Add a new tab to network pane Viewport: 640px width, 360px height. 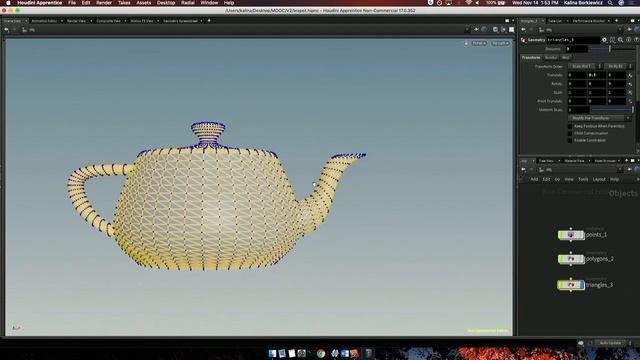[627, 160]
